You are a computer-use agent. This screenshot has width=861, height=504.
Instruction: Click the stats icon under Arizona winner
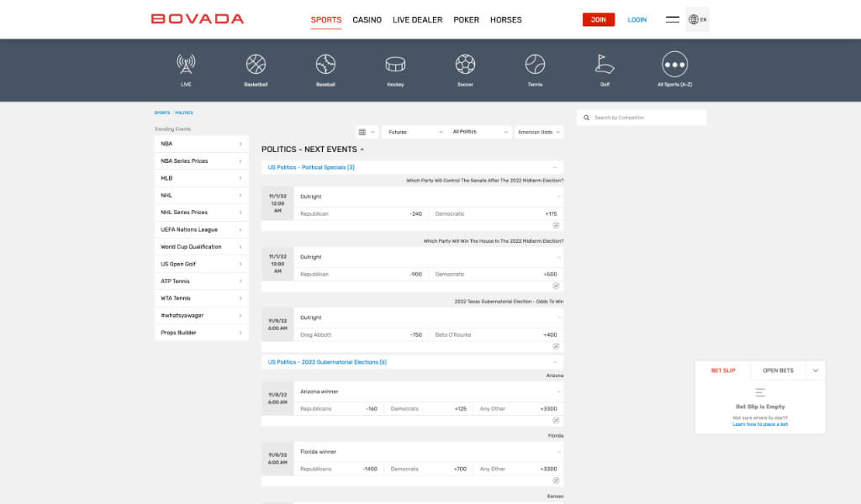coord(556,420)
